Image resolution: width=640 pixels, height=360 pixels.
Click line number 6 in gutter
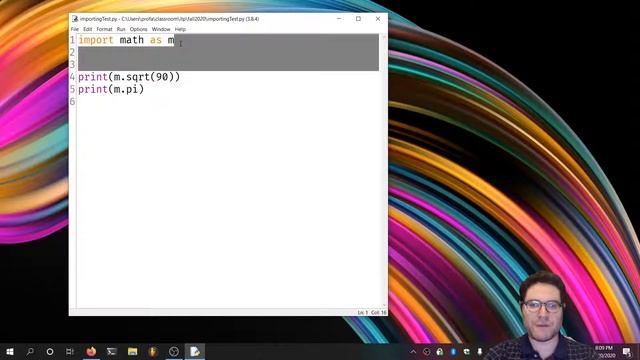(x=72, y=101)
